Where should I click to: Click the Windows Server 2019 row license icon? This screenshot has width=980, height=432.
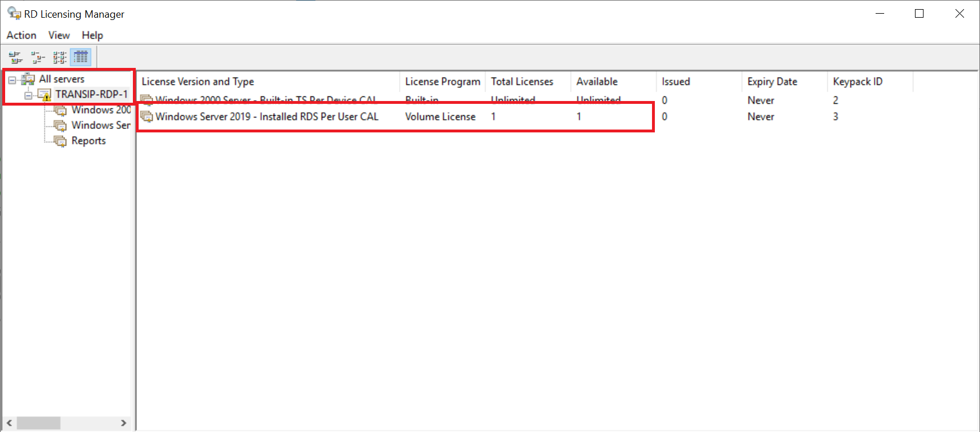[147, 116]
